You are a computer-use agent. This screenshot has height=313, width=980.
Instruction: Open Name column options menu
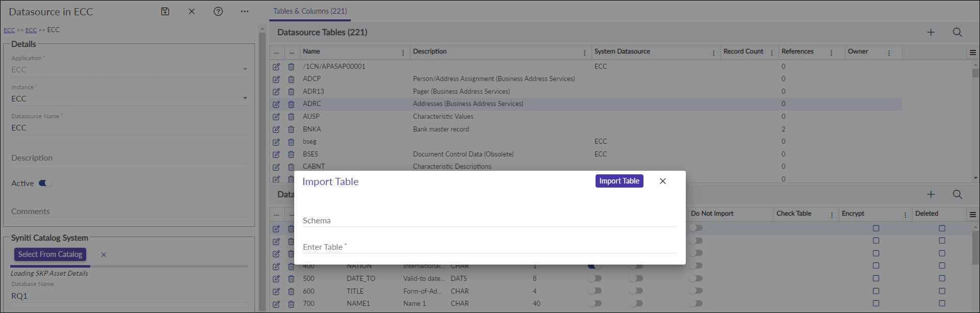(403, 53)
